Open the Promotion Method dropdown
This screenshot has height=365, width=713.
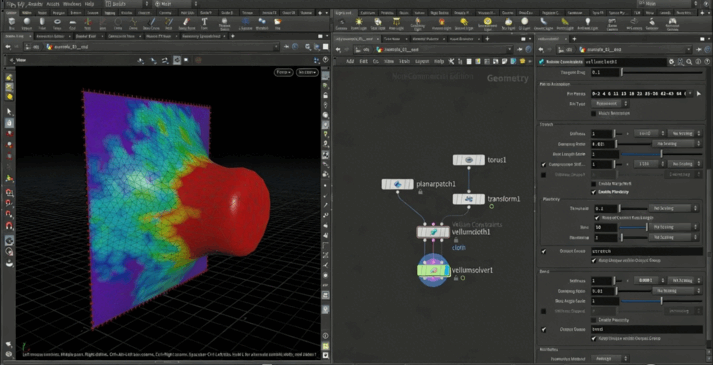(609, 359)
